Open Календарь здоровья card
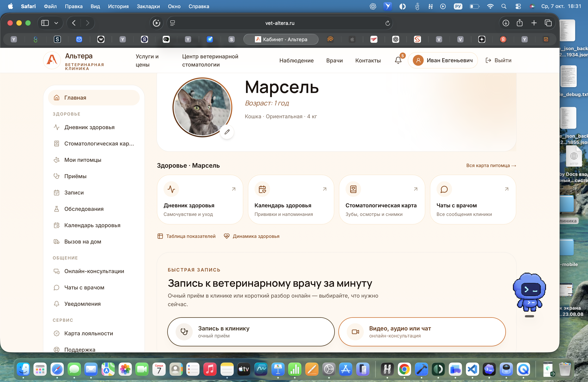Screen dimensions: 588x382 291,200
